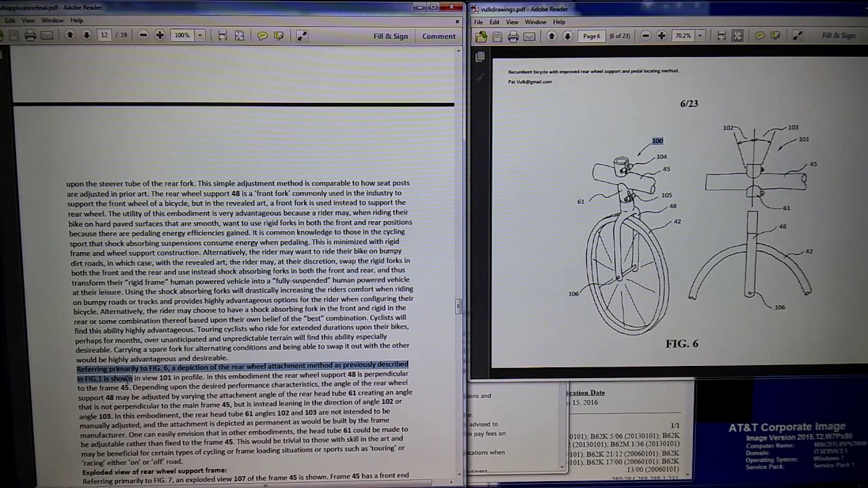The height and width of the screenshot is (488, 868).
Task: Click the 6/23 sheet number on drawing
Action: [689, 104]
